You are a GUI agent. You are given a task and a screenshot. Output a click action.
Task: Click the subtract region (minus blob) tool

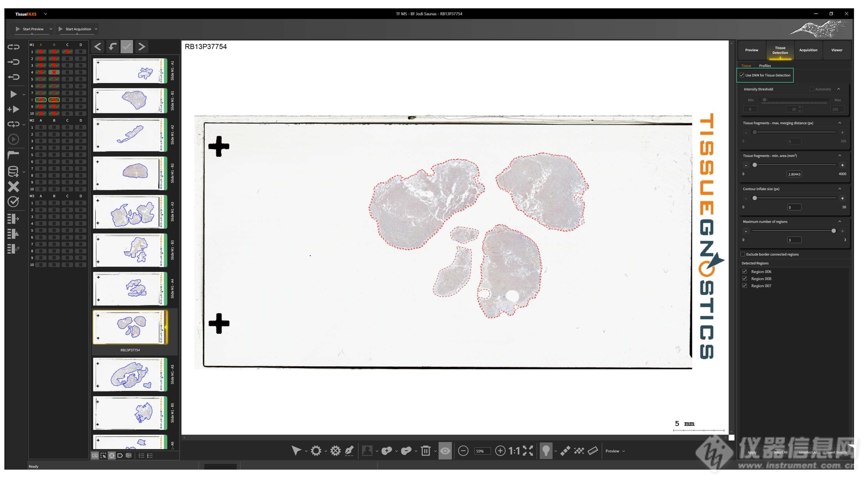[x=406, y=451]
